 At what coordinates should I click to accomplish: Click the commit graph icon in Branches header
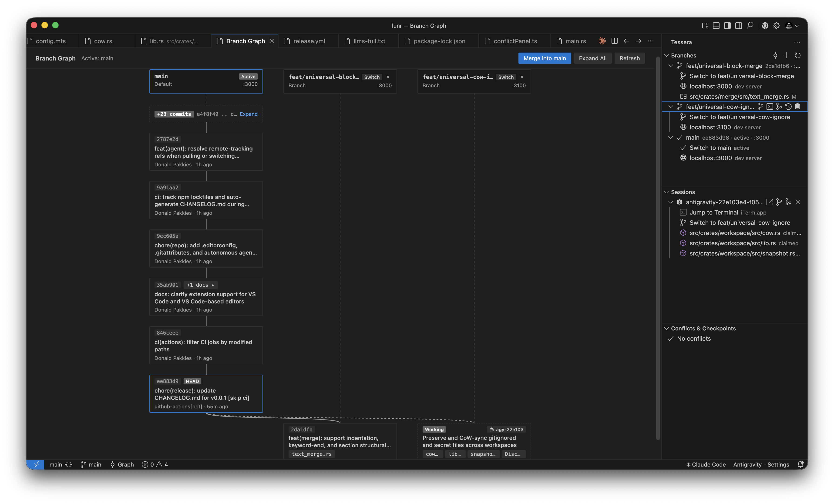pyautogui.click(x=775, y=55)
